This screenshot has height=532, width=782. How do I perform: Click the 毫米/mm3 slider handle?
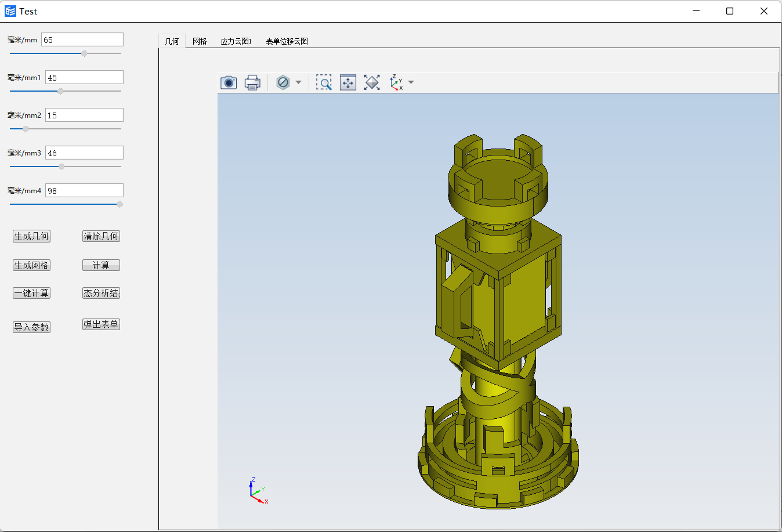click(x=61, y=167)
